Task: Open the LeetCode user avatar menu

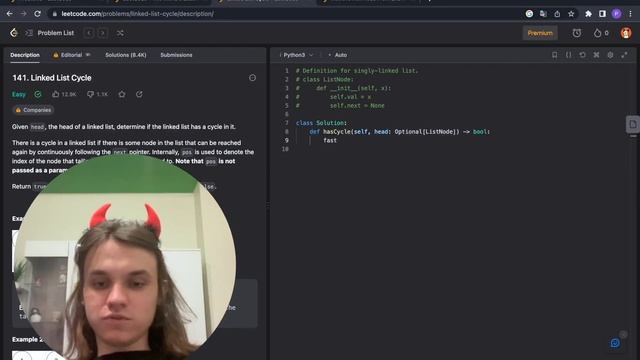Action: point(626,33)
